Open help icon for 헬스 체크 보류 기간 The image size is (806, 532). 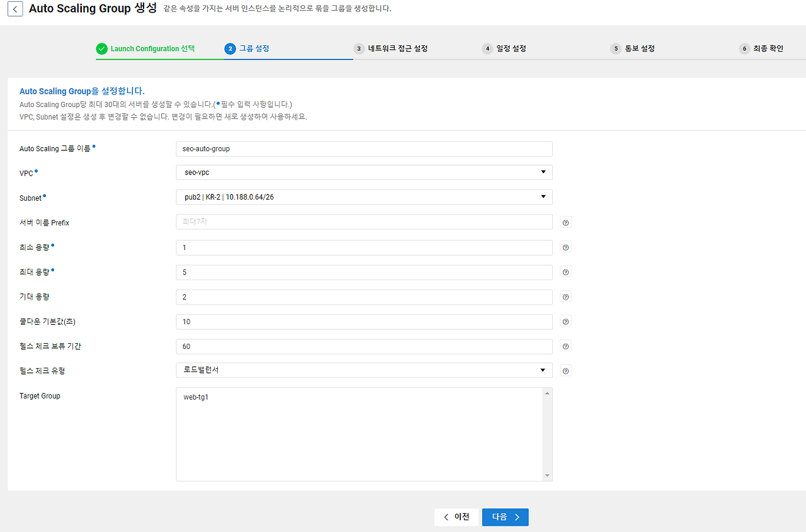[565, 346]
